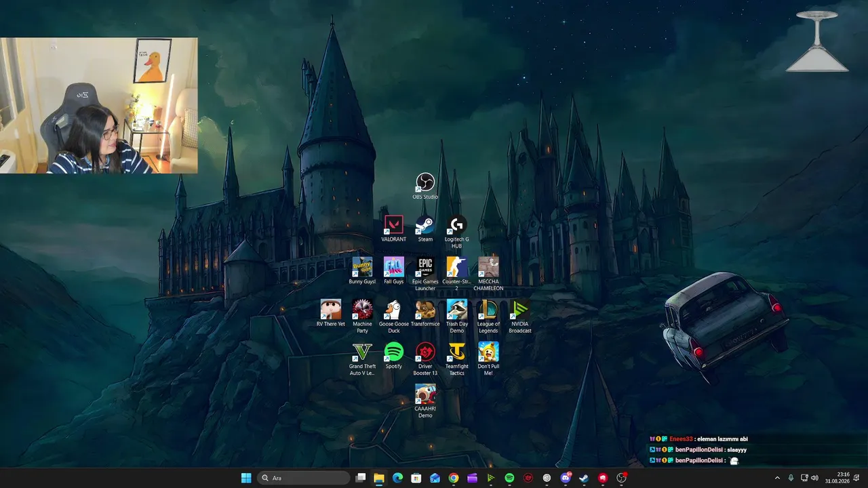868x488 pixels.
Task: Select the League of Legends icon
Action: coord(488,317)
